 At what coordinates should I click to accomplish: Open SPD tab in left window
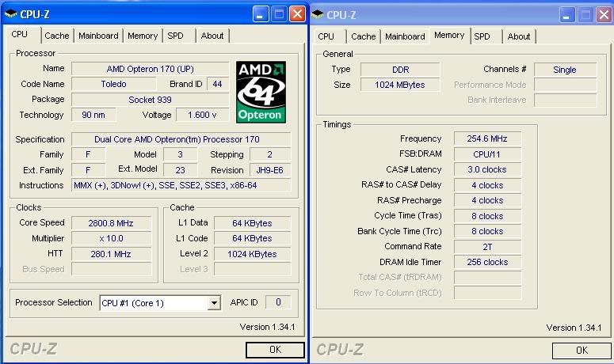[175, 36]
